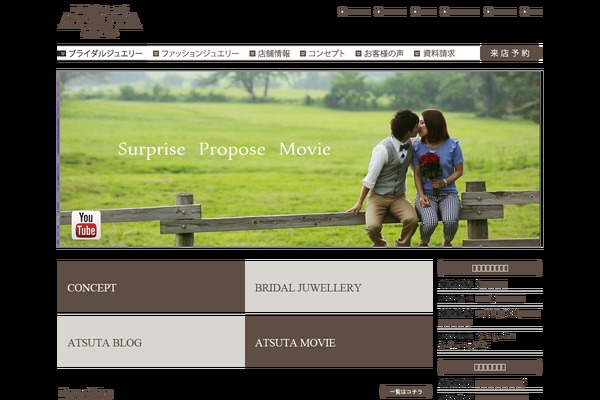View the お客様の声 page
This screenshot has width=600, height=400.
click(380, 54)
